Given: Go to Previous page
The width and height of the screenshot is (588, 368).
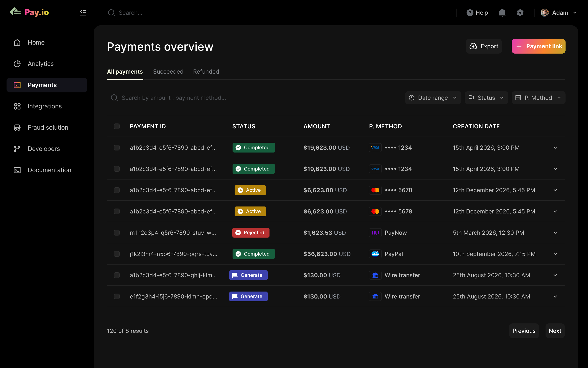Looking at the screenshot, I should point(524,331).
